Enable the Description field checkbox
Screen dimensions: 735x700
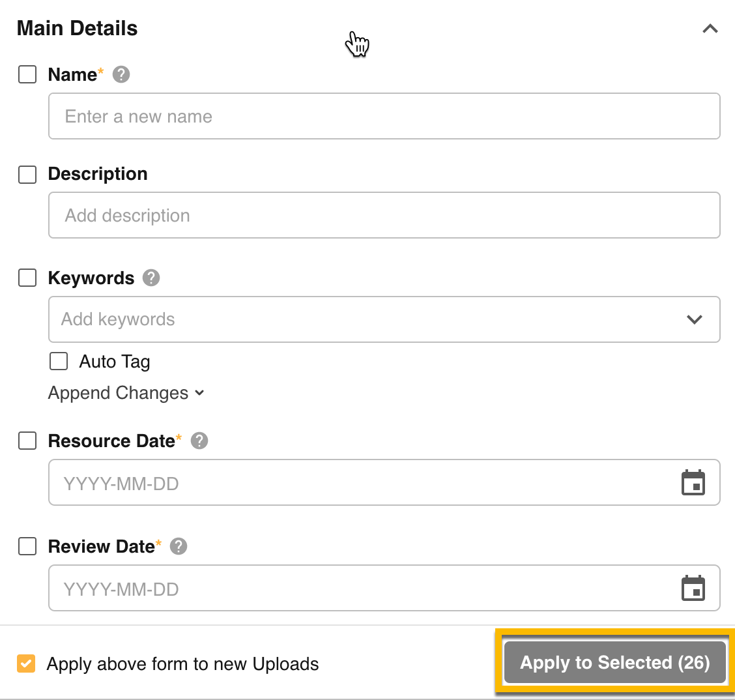coord(27,175)
